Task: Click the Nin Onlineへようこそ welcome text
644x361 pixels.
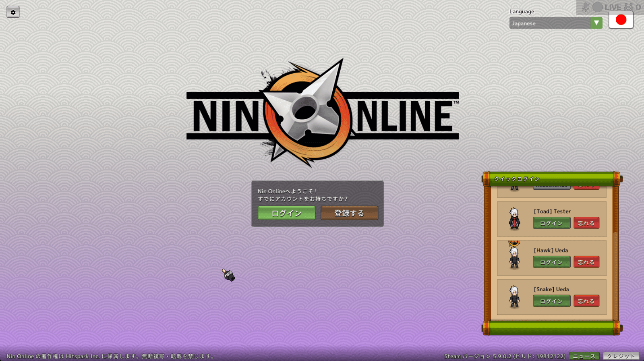Action: point(287,191)
